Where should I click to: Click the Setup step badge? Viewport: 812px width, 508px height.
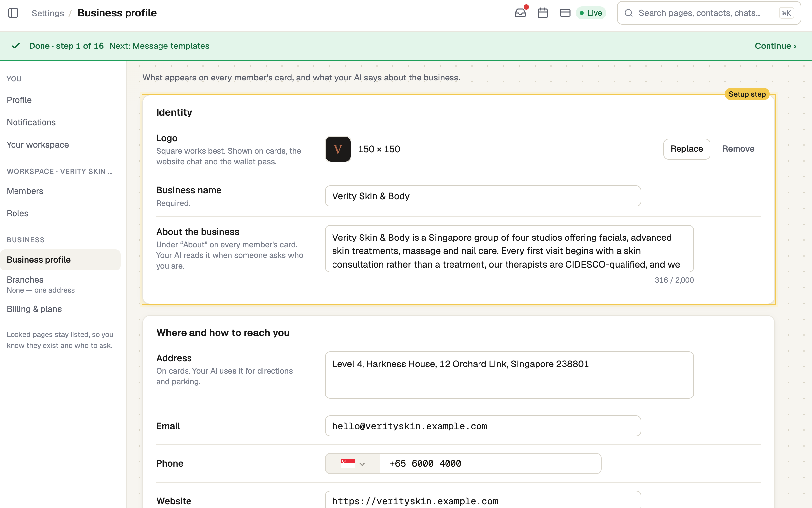(747, 94)
